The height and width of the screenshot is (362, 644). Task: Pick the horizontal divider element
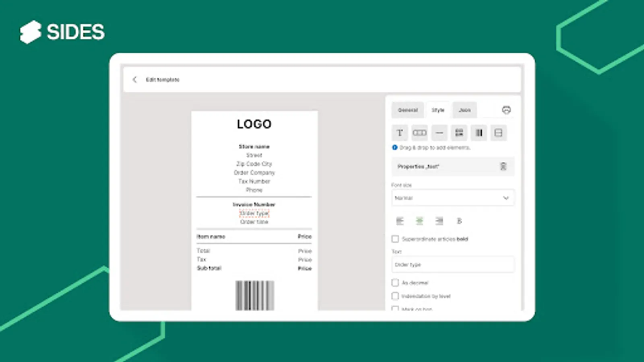pyautogui.click(x=439, y=133)
